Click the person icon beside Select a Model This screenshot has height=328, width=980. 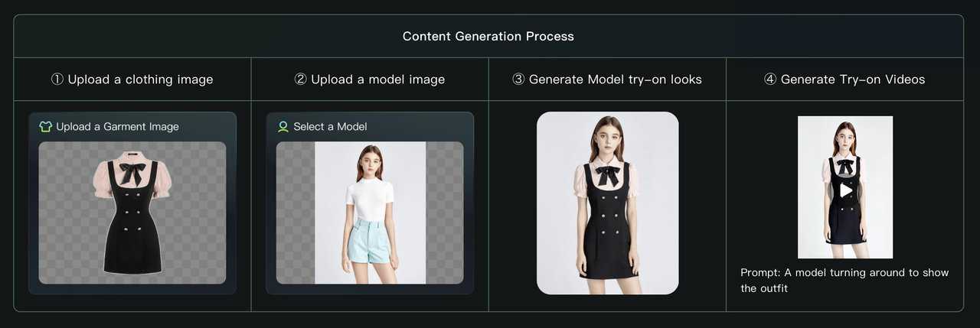click(x=283, y=126)
